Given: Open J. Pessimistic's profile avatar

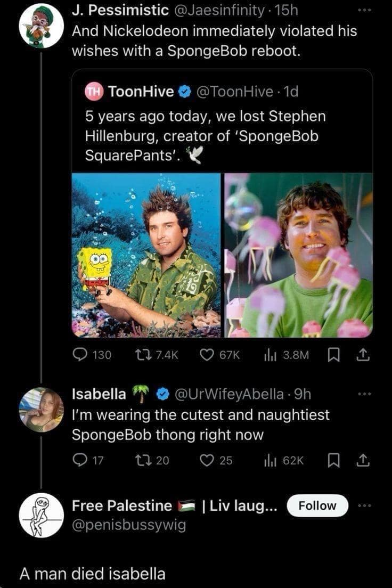Looking at the screenshot, I should point(41,27).
